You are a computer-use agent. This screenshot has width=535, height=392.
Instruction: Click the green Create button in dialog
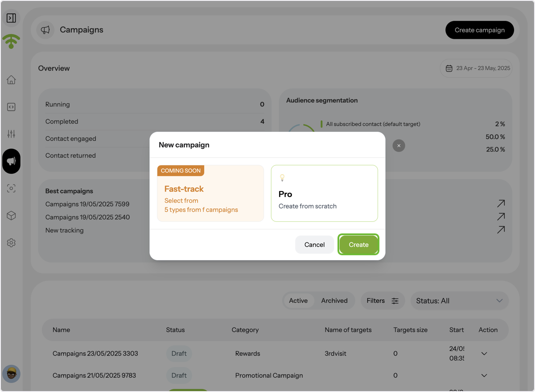358,245
